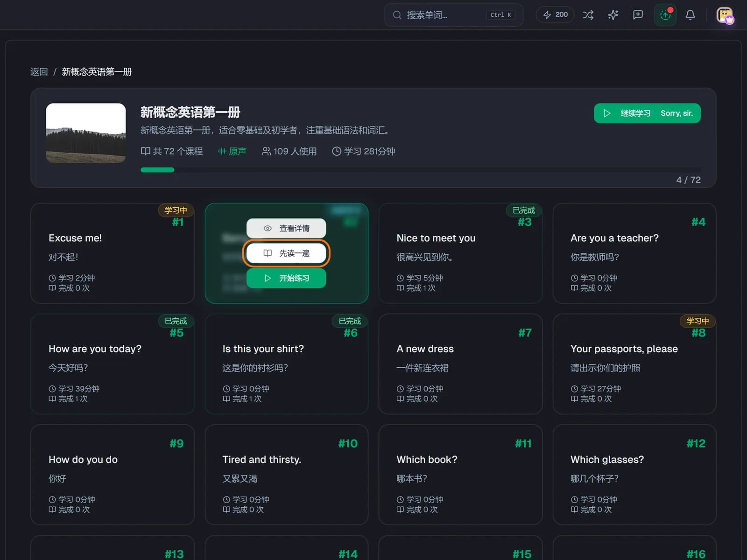747x560 pixels.
Task: Open lesson How are you today?
Action: click(x=113, y=364)
